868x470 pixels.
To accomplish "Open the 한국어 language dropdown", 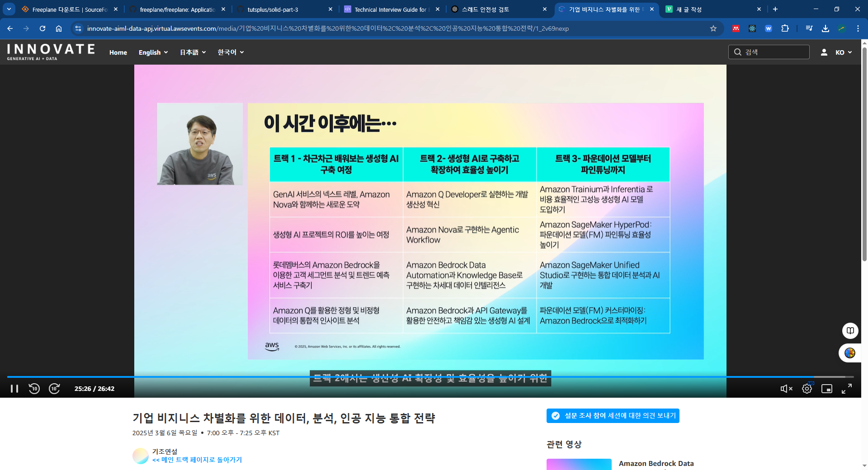I will pos(231,52).
